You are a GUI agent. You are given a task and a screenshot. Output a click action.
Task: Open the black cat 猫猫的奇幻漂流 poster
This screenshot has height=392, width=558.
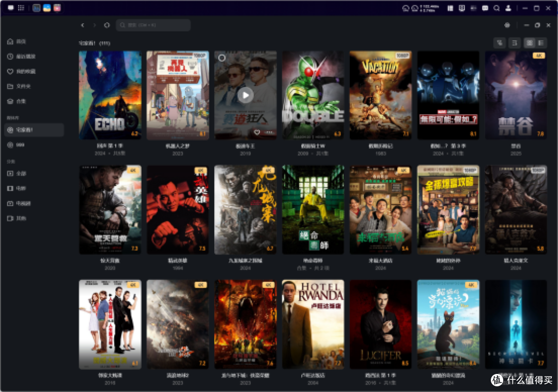448,324
